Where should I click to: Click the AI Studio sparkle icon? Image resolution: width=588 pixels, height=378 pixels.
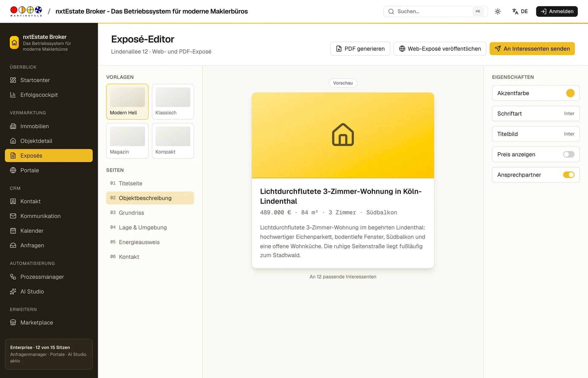tap(13, 291)
